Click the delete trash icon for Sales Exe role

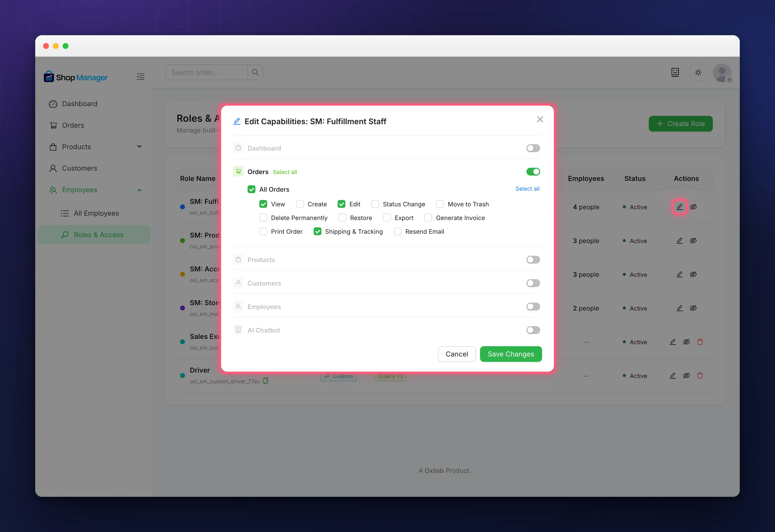click(x=700, y=342)
